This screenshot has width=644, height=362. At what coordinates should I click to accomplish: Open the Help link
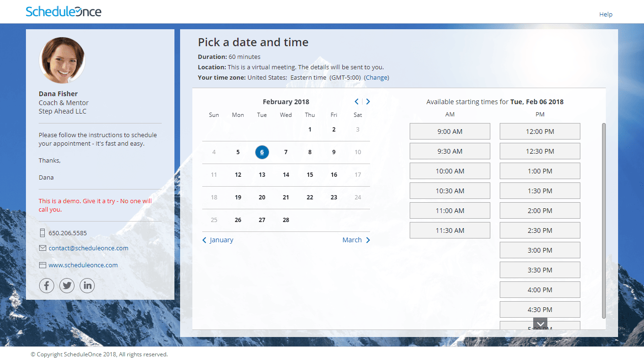606,14
